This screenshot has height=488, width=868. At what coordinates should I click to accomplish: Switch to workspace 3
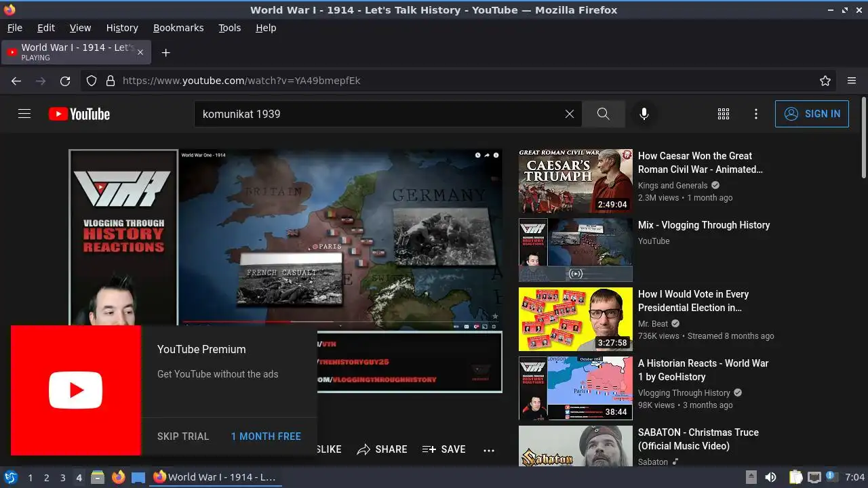pos(62,478)
